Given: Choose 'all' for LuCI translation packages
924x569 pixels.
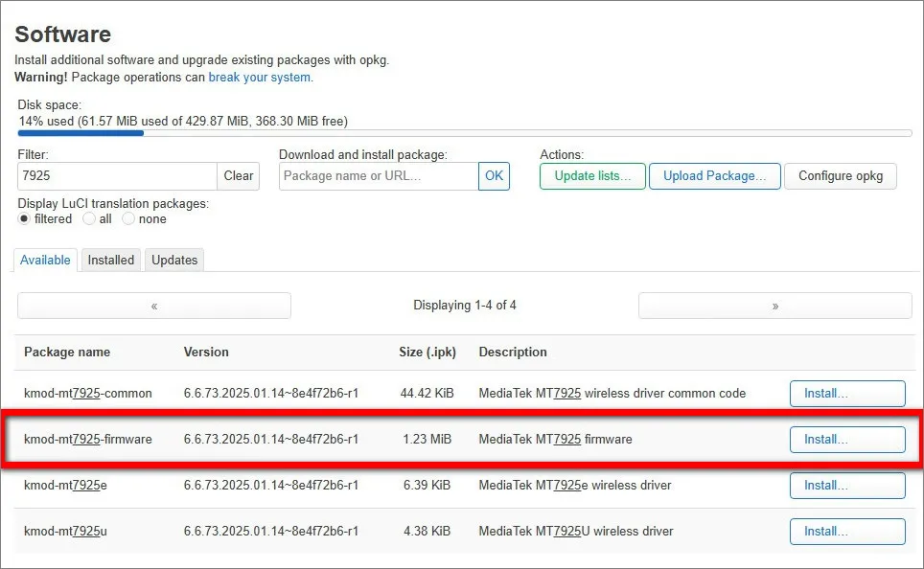Looking at the screenshot, I should [x=89, y=219].
